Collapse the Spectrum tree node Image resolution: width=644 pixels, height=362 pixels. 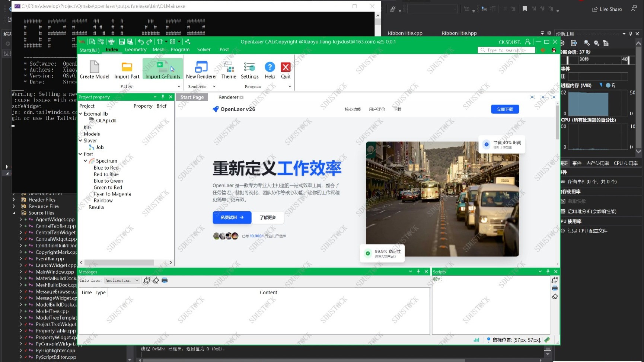86,161
